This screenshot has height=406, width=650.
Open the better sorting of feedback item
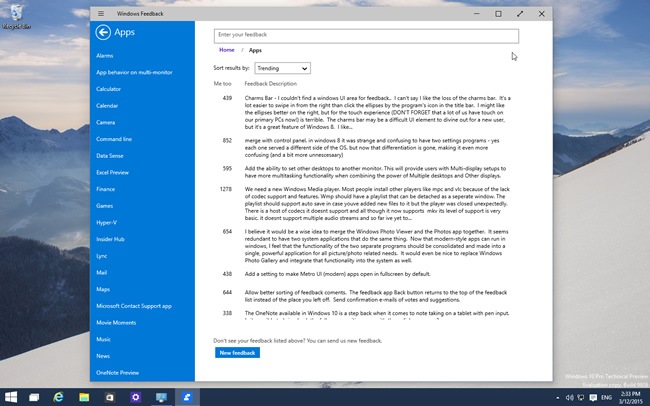376,296
